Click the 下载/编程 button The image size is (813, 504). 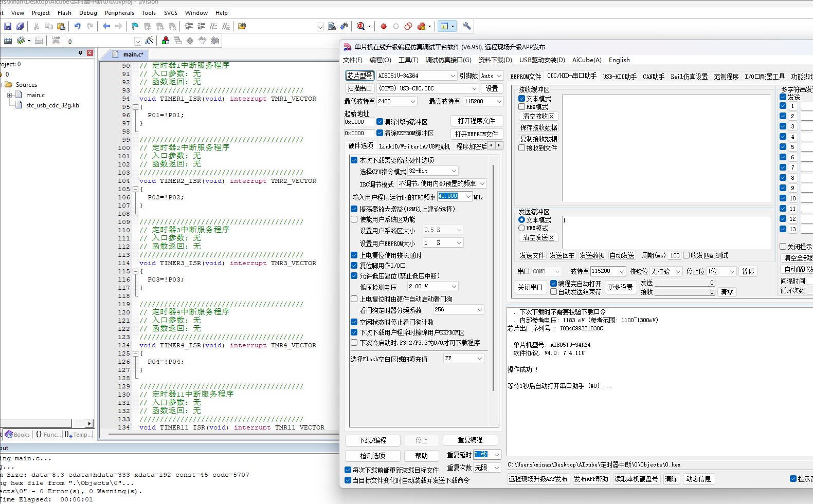coord(373,440)
